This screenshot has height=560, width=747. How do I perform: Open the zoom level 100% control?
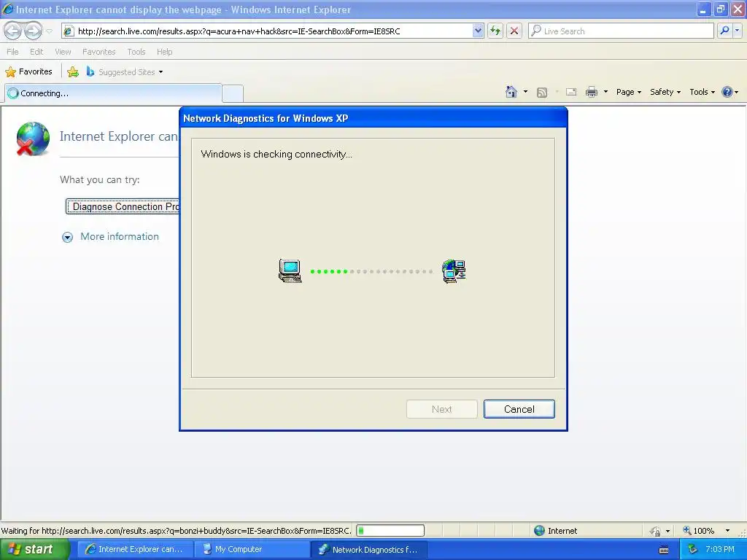pyautogui.click(x=698, y=531)
